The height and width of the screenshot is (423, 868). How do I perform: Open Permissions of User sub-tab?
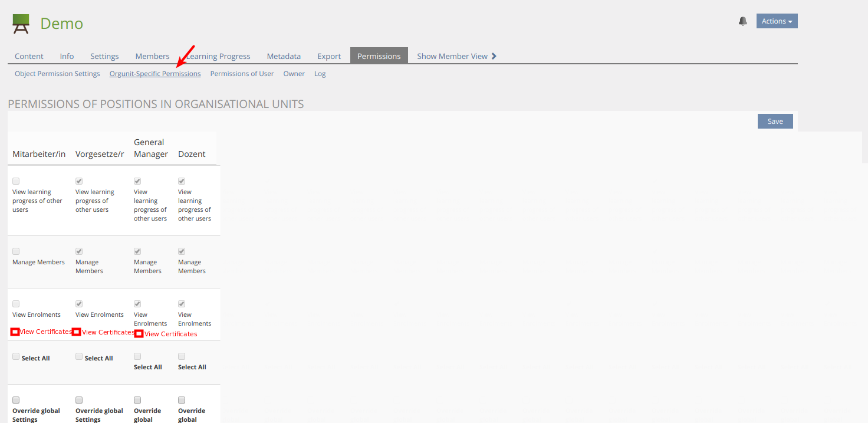tap(242, 74)
